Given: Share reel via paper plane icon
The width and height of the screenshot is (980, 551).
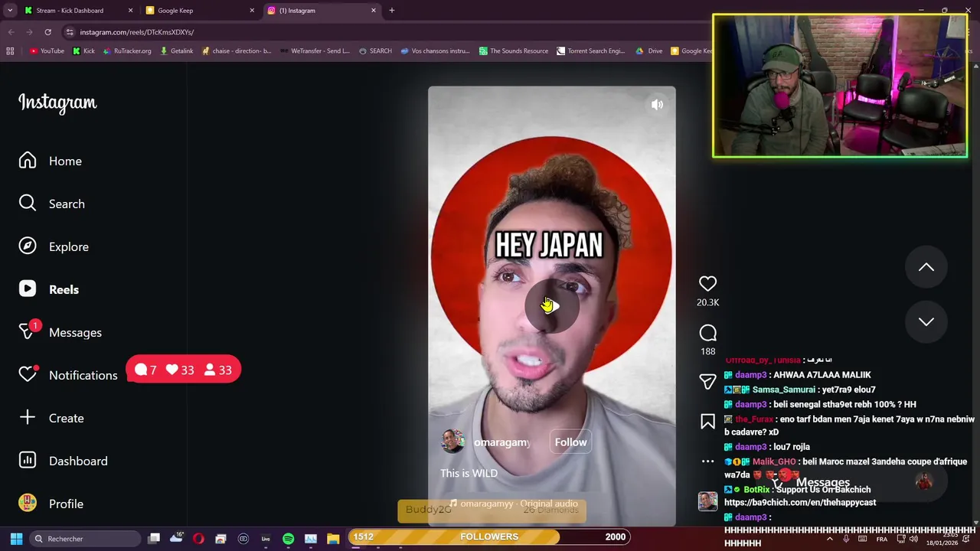Looking at the screenshot, I should click(707, 381).
